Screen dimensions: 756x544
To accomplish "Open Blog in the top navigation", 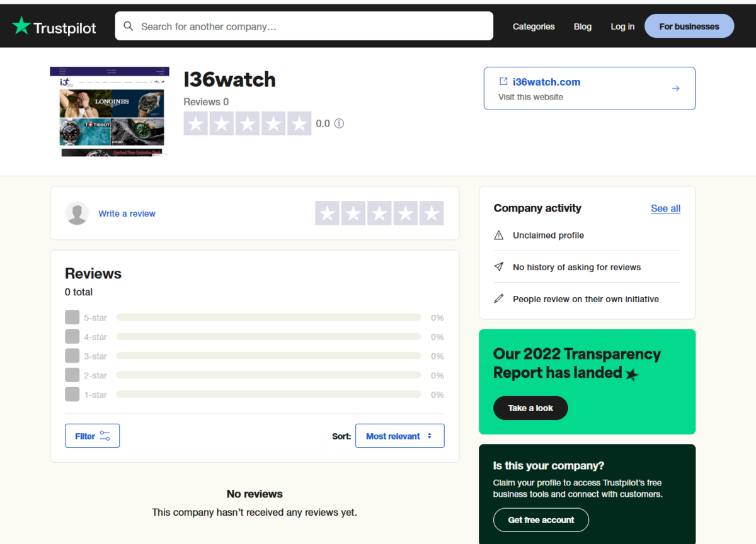I will coord(583,26).
